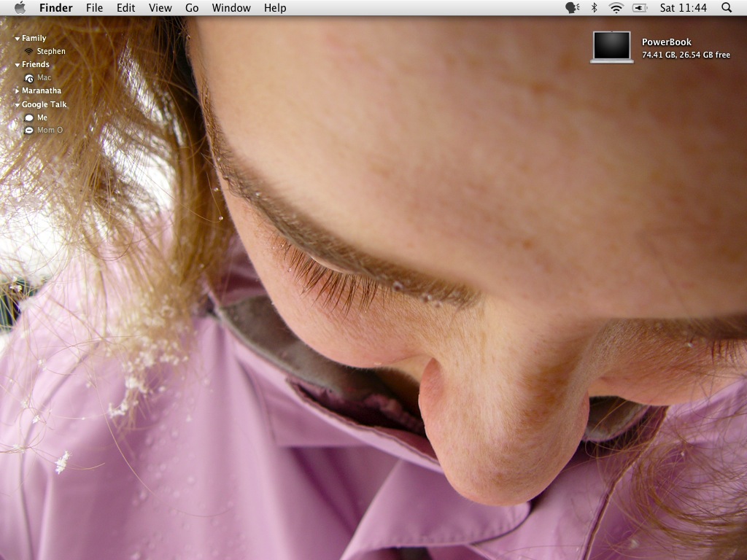Click the speech recognition menu bar icon

tap(572, 7)
